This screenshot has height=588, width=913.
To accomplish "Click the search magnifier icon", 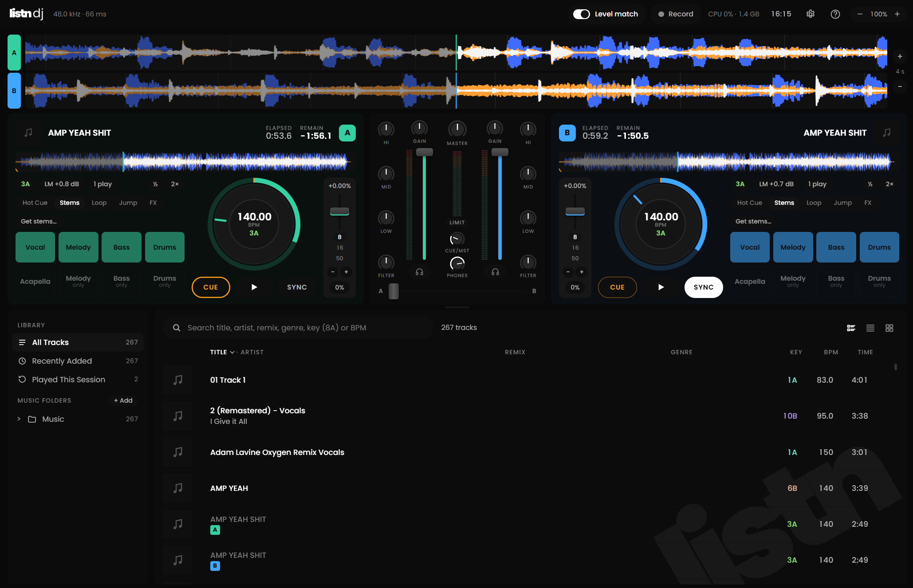I will pos(177,328).
